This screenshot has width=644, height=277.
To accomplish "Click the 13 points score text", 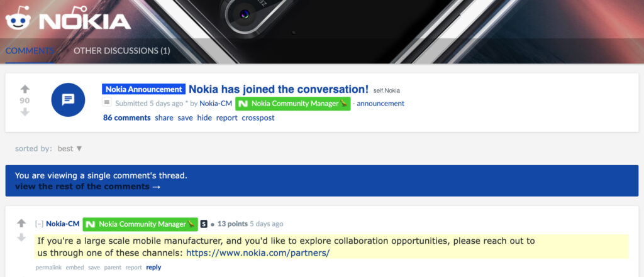I will [x=233, y=224].
